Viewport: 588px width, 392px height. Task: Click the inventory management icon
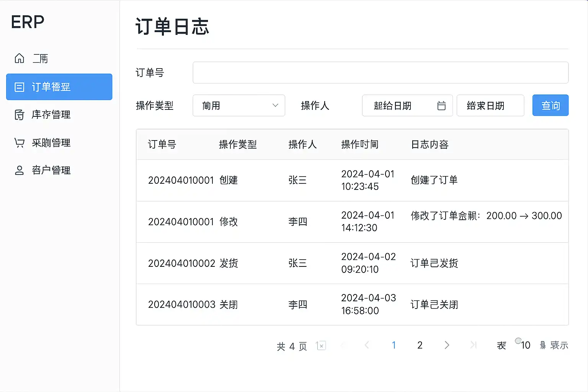click(19, 114)
